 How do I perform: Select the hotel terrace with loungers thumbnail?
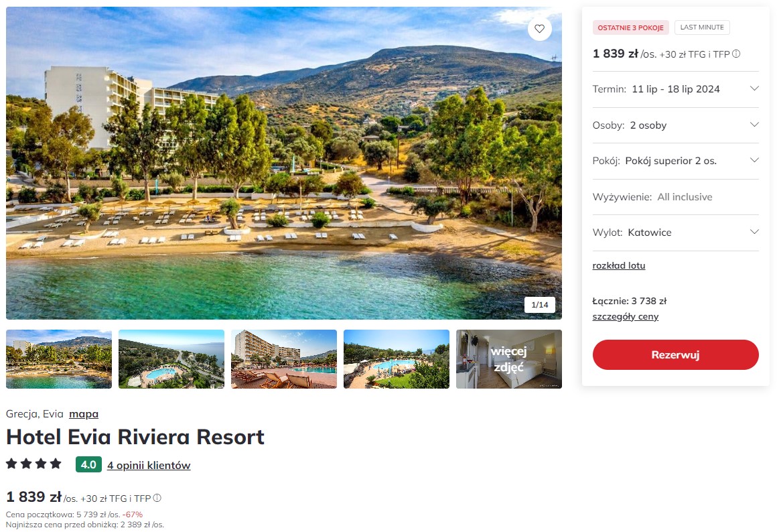(x=284, y=359)
